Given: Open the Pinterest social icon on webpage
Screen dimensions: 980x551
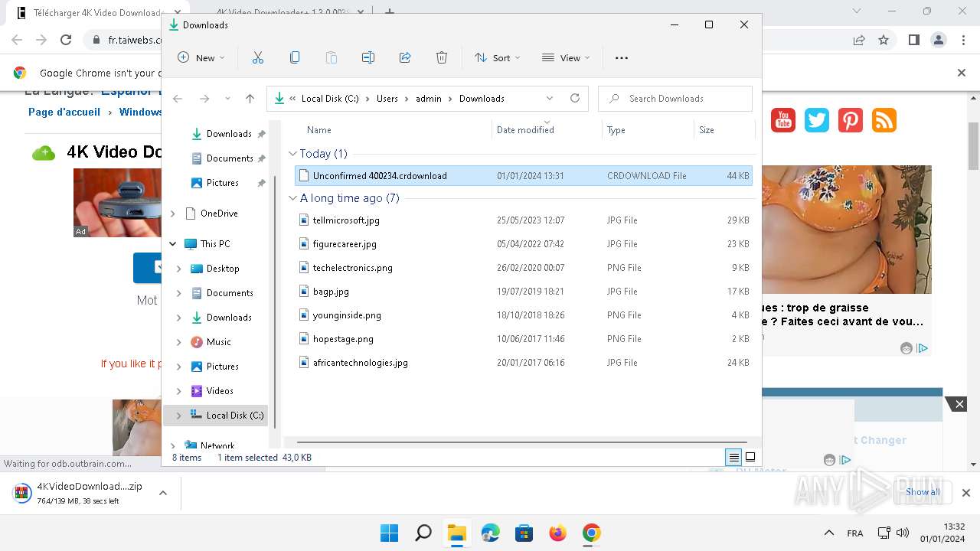Looking at the screenshot, I should coord(851,120).
